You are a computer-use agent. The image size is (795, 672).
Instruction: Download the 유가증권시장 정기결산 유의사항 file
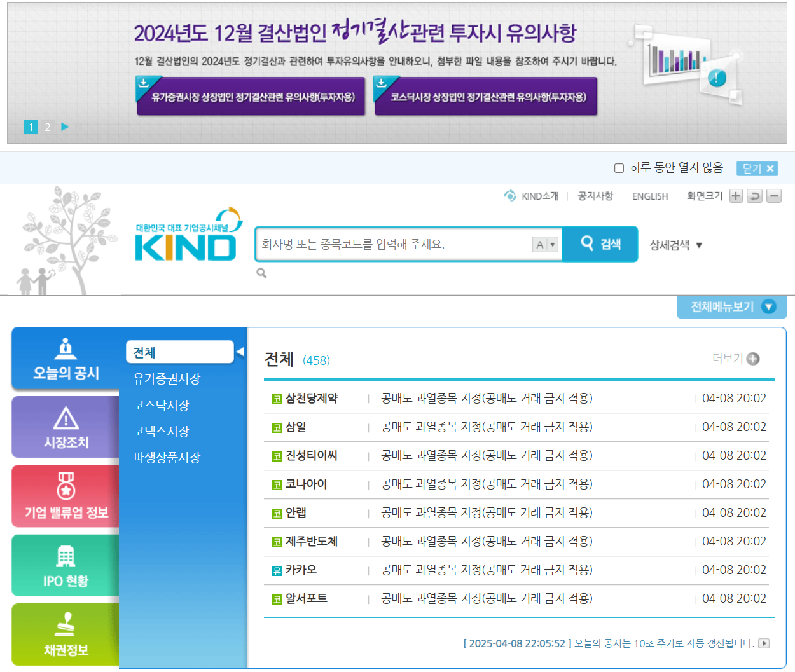[251, 96]
